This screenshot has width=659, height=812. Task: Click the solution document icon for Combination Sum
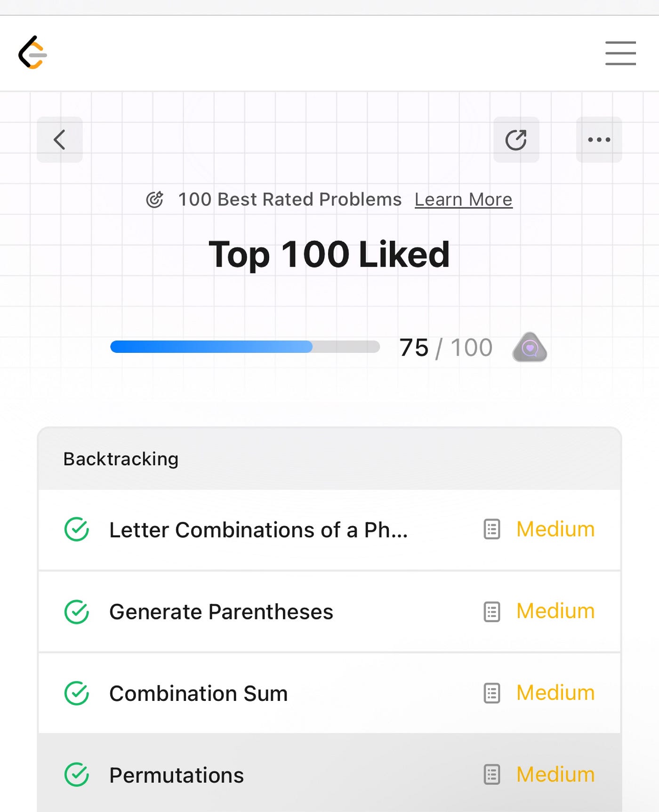click(492, 693)
